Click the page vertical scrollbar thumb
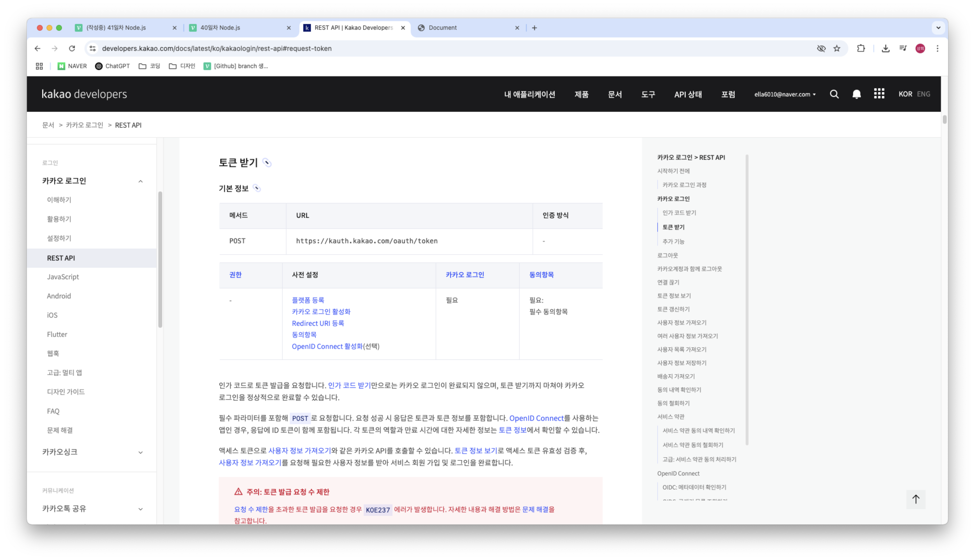Screen dimensions: 975x560 pyautogui.click(x=944, y=119)
